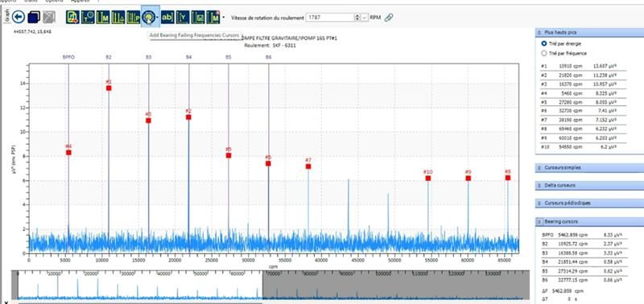This screenshot has width=644, height=304.
Task: Click the green toolbar icon labeled Y
Action: [183, 17]
